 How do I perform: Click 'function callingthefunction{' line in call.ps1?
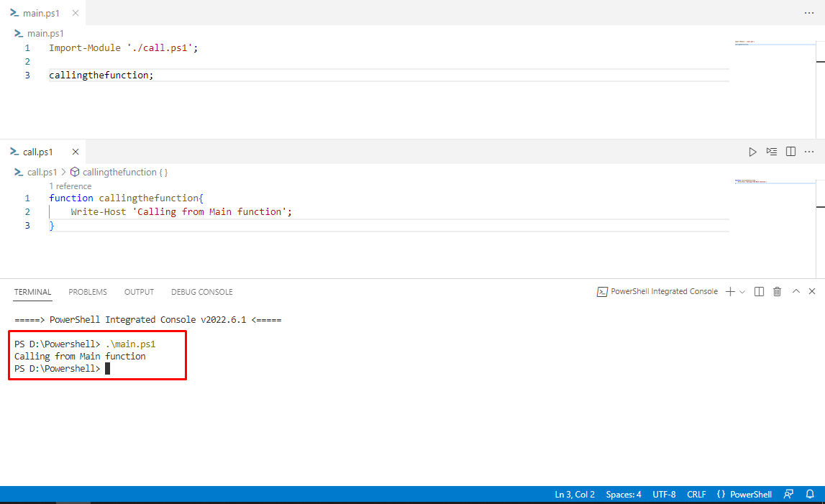click(x=126, y=198)
